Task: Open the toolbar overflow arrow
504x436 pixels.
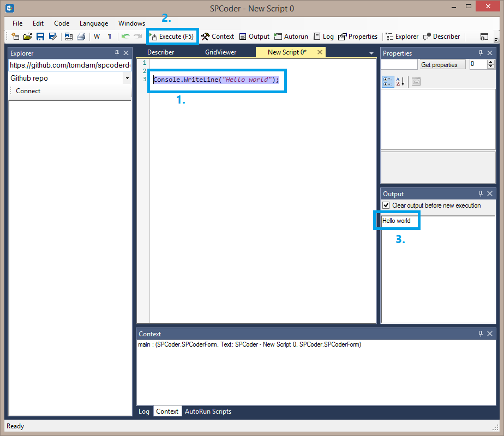Action: 496,40
